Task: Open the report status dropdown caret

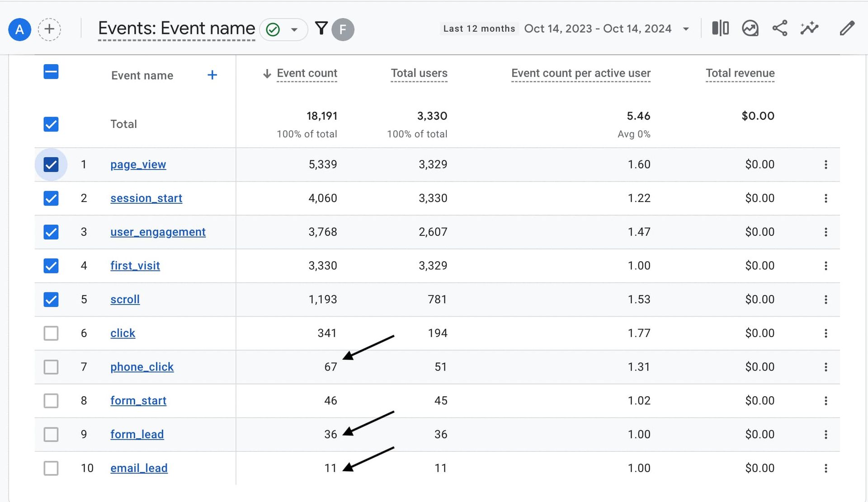Action: coord(294,30)
